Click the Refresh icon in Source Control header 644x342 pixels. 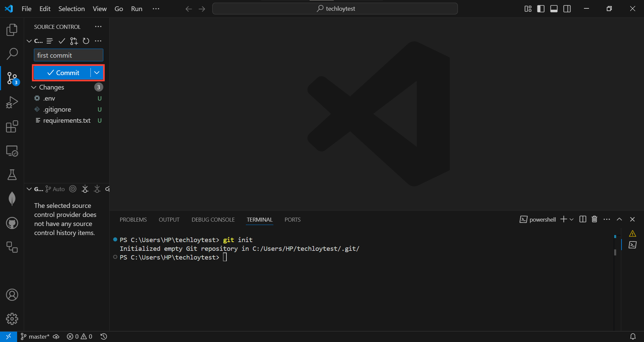86,41
